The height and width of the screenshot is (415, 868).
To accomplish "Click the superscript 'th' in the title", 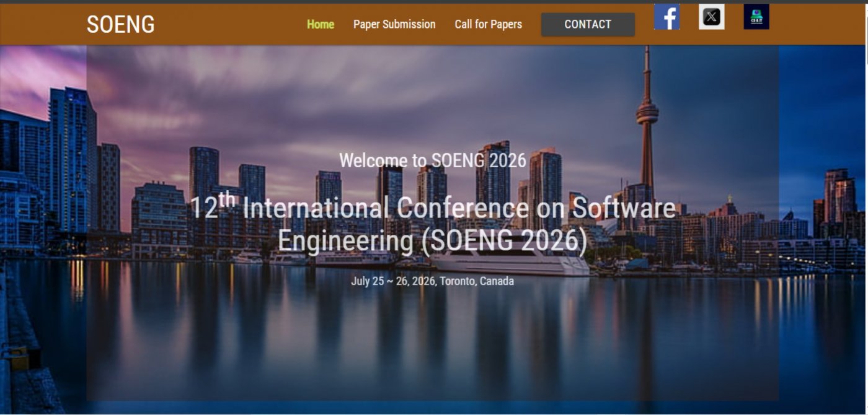I will (x=227, y=201).
